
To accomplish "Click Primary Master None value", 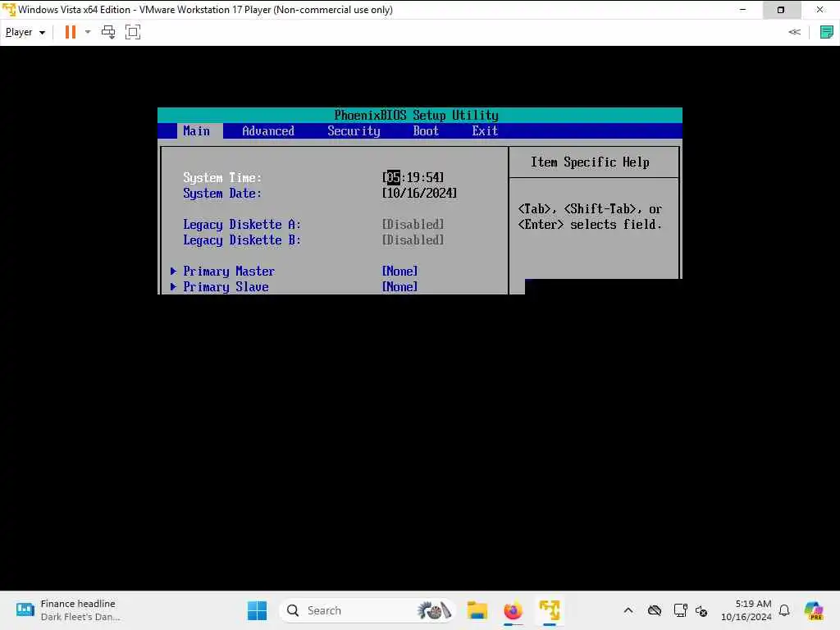I will (x=399, y=271).
